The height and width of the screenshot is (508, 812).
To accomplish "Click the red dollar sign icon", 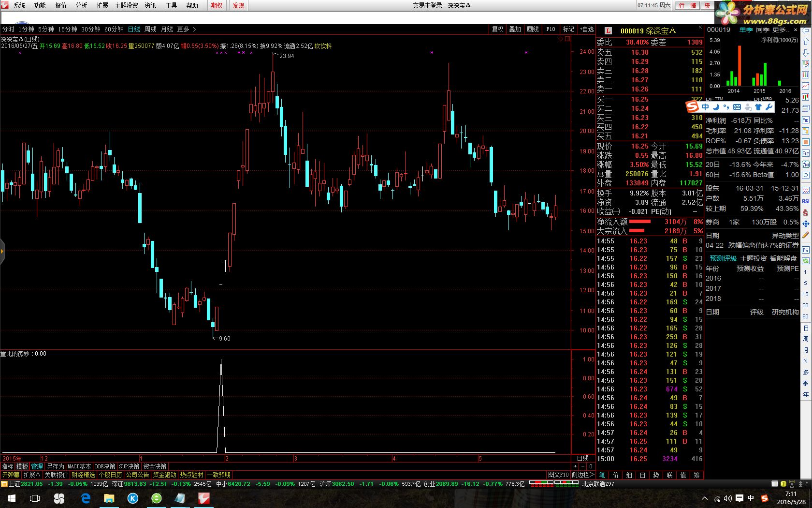I will pyautogui.click(x=805, y=212).
